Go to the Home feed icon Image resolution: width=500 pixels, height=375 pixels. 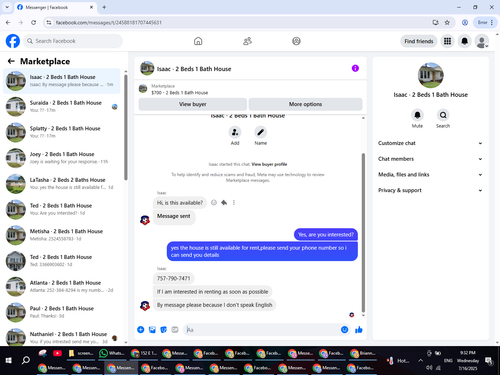(x=198, y=41)
